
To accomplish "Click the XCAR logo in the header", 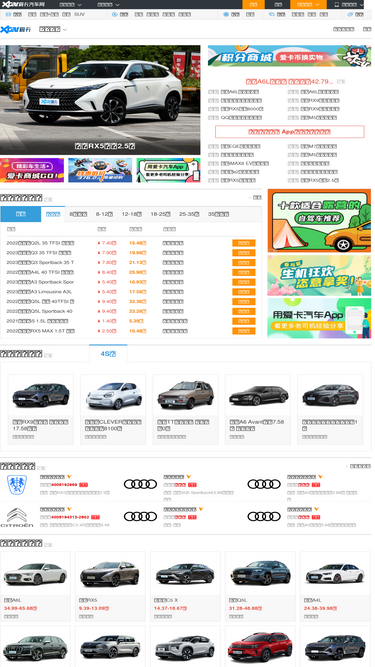I will [x=15, y=29].
